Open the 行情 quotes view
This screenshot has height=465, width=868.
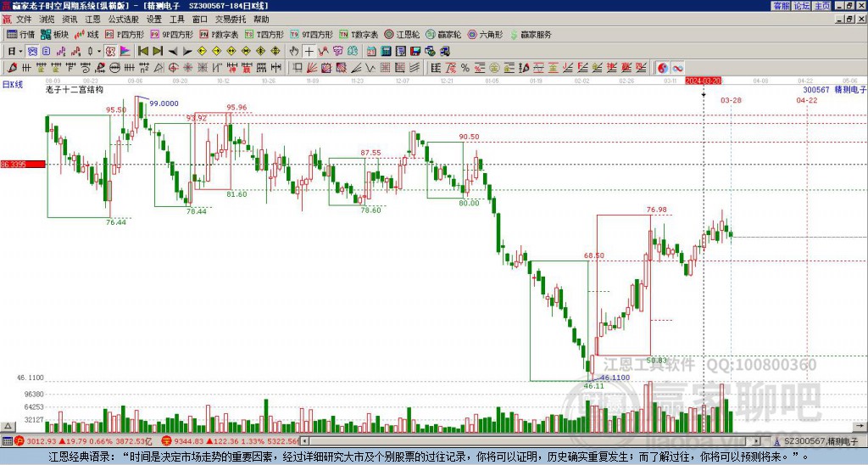[x=20, y=34]
